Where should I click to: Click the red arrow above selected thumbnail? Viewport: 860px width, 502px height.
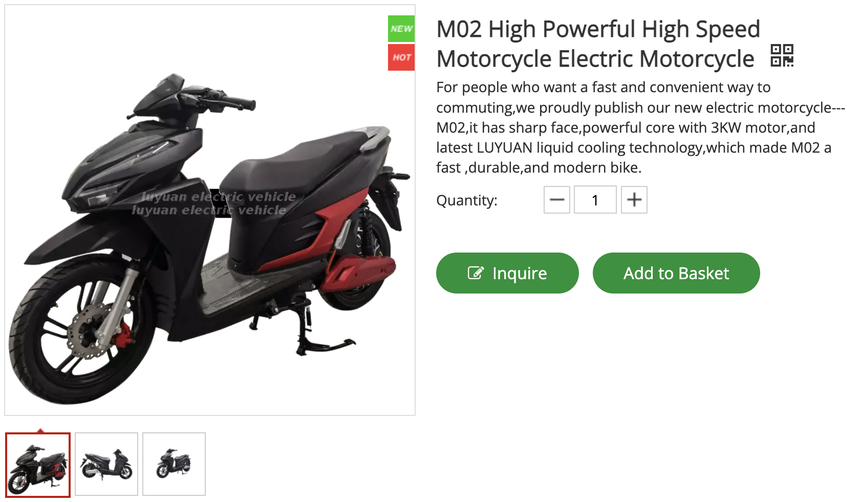point(39,431)
